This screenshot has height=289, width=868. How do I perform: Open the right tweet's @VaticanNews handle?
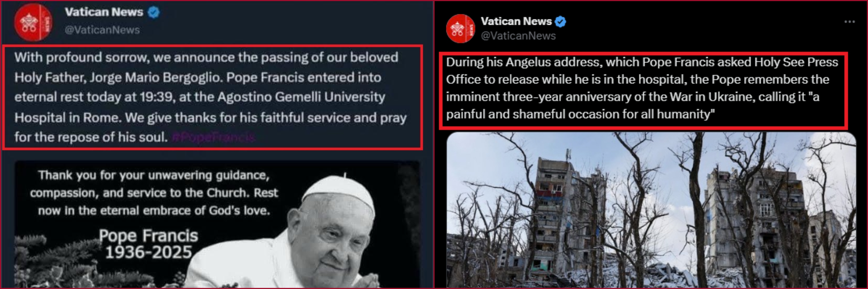(x=518, y=36)
